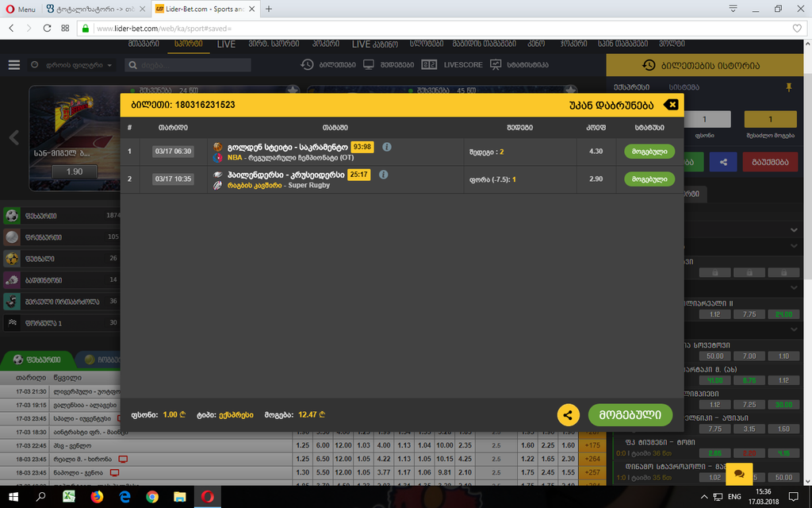This screenshot has width=812, height=508.
Task: Open a new browser tab with plus
Action: pos(269,9)
